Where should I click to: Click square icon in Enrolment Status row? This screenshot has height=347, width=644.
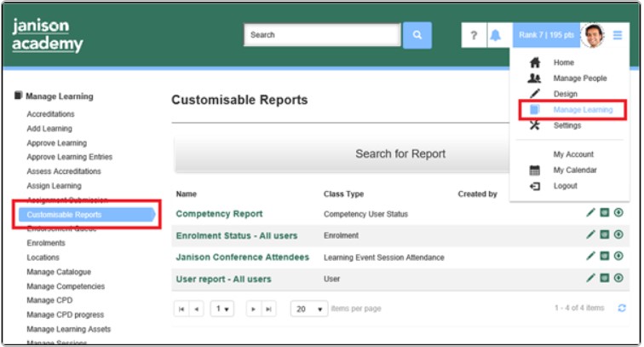coord(604,234)
